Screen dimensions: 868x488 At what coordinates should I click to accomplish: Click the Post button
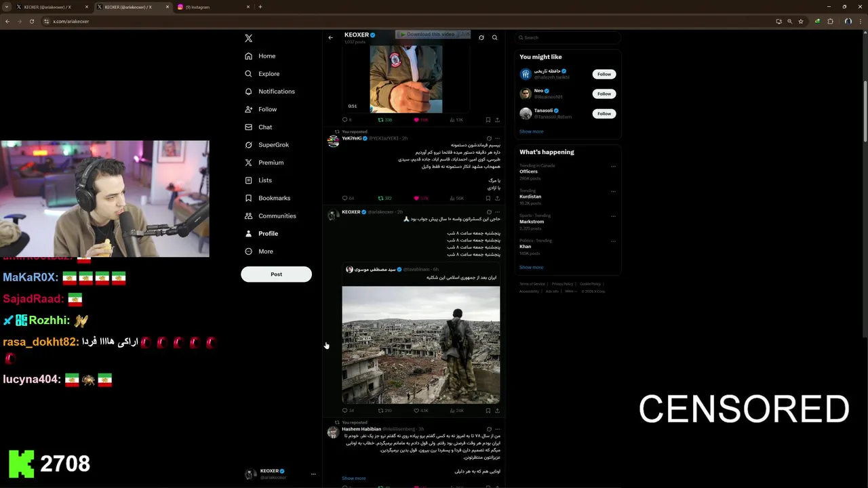coord(276,274)
